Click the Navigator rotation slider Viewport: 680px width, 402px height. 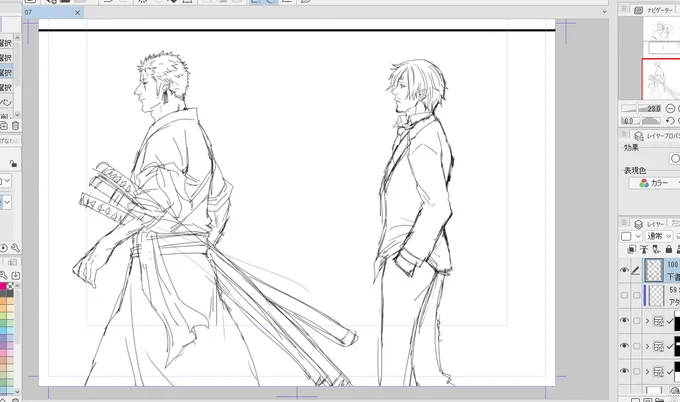tap(641, 121)
